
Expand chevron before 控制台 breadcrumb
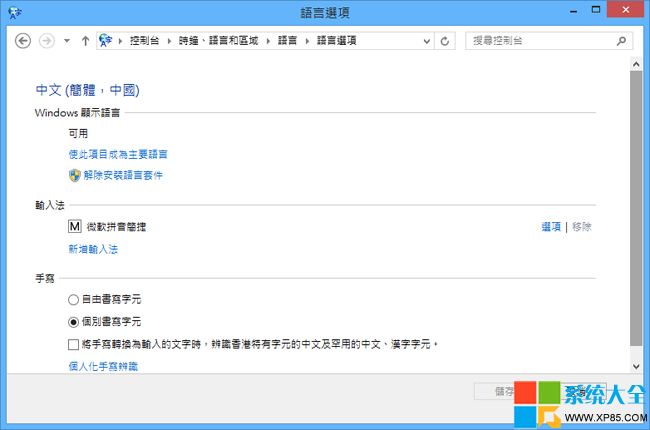pos(120,41)
